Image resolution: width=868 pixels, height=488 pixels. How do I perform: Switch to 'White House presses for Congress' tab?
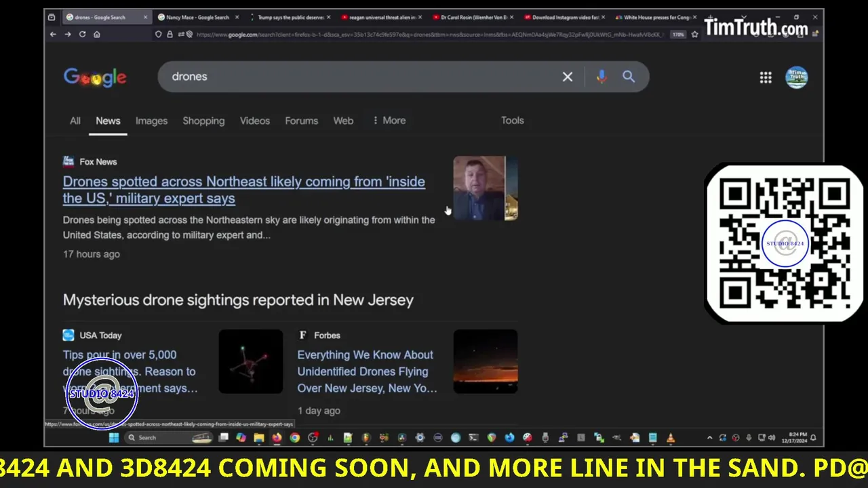click(656, 17)
